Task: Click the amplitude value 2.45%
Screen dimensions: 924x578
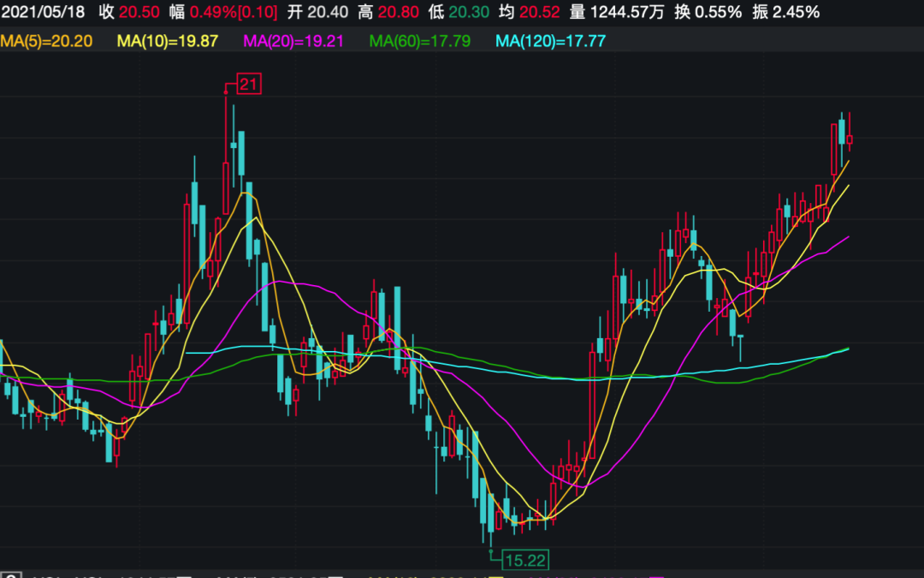Action: coord(797,12)
